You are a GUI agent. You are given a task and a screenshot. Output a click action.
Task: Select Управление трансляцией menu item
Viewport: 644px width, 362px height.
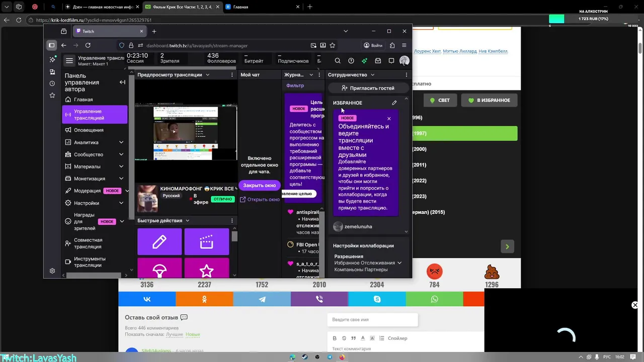(95, 115)
